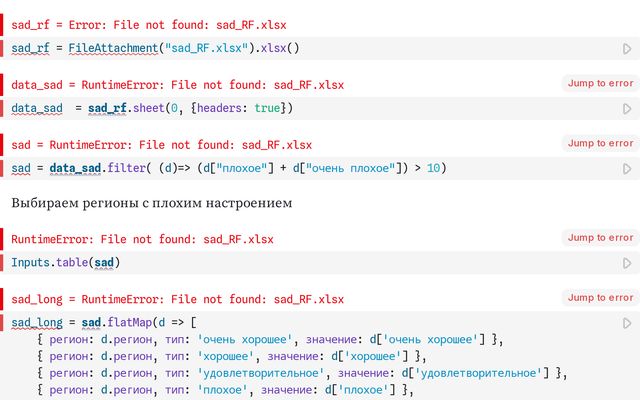Click error 'sad = RuntimeError: File not found'
This screenshot has height=400, width=640.
coord(162,145)
